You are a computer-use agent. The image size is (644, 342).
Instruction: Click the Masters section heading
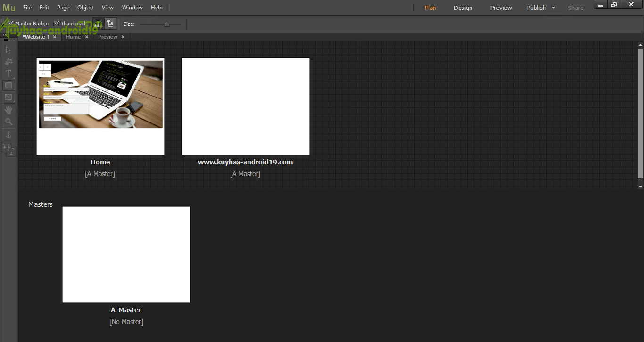click(41, 204)
